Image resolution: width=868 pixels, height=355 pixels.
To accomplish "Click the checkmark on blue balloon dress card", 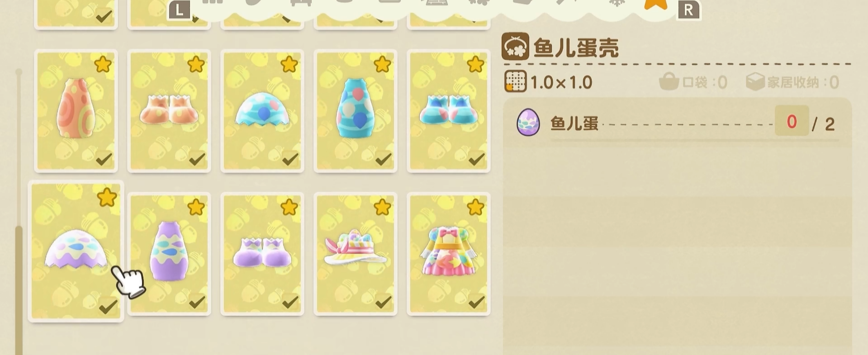I will 383,159.
